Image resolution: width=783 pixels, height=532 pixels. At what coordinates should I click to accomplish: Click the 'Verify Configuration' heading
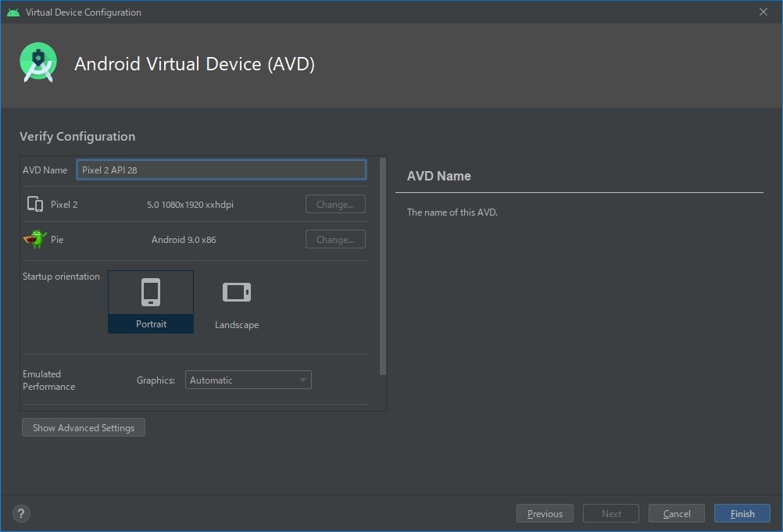[x=77, y=136]
